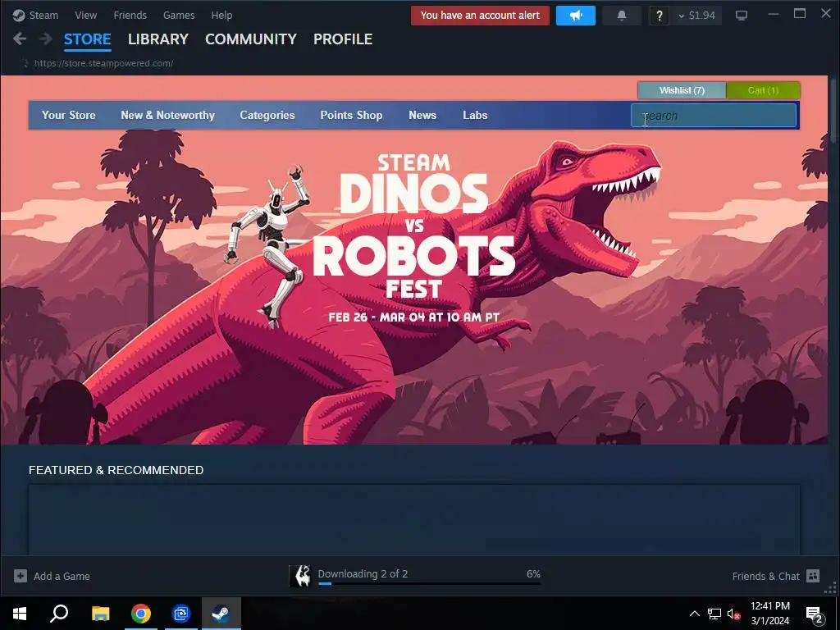Screen dimensions: 840x630
Task: Open File Explorer from taskbar
Action: click(x=100, y=614)
